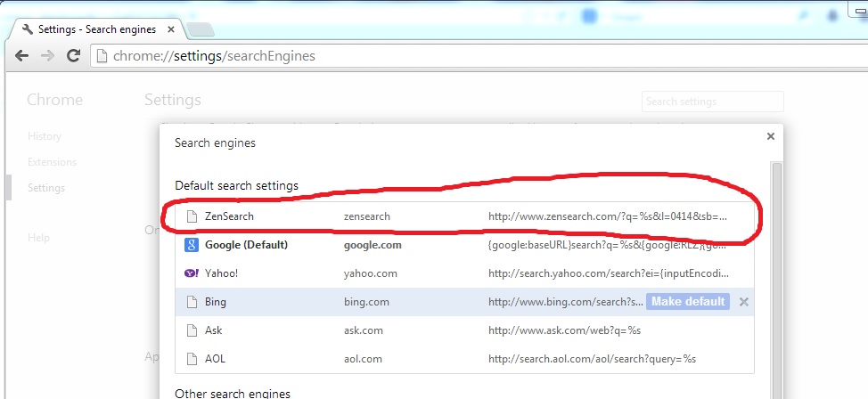Open Extensions in the Chrome sidebar
This screenshot has height=399, width=868.
point(52,162)
